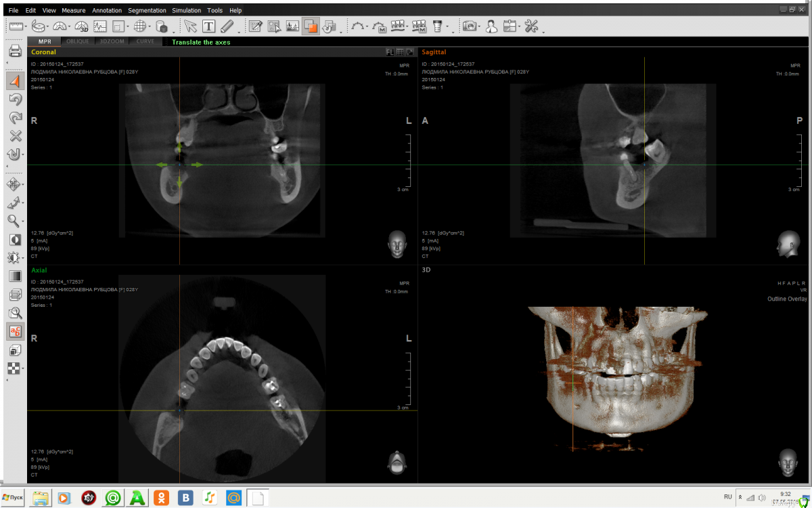The height and width of the screenshot is (508, 812).
Task: Open the patient info person icon
Action: (x=491, y=26)
